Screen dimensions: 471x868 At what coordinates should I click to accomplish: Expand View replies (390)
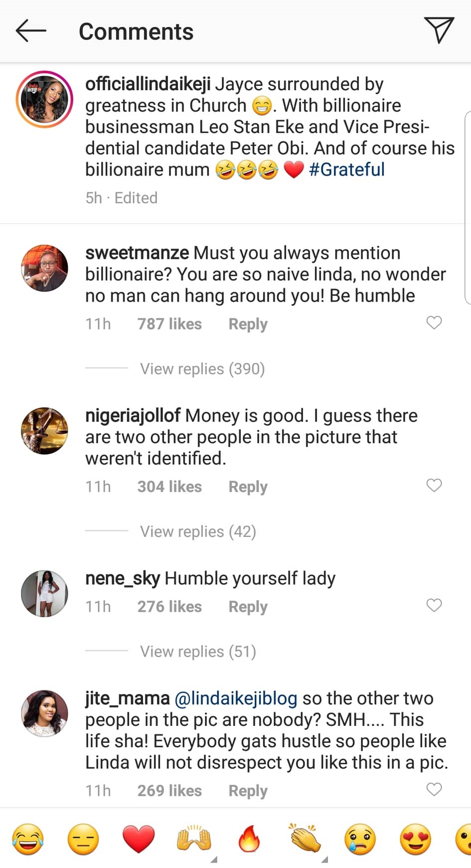(x=202, y=369)
